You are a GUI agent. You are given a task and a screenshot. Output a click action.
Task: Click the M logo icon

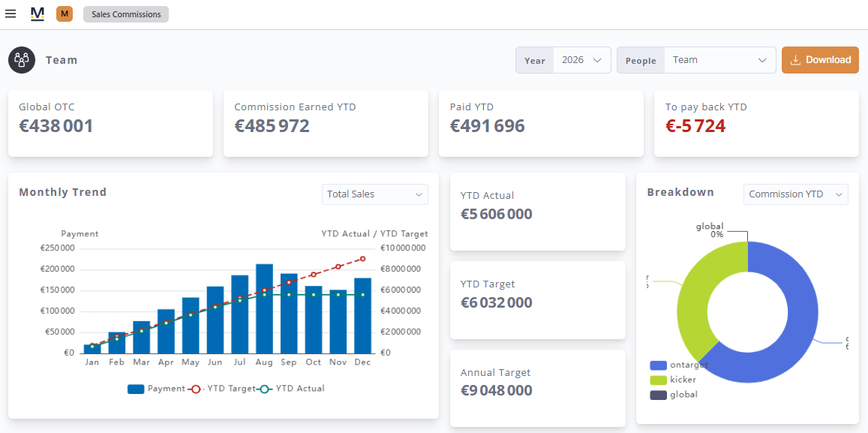(37, 14)
